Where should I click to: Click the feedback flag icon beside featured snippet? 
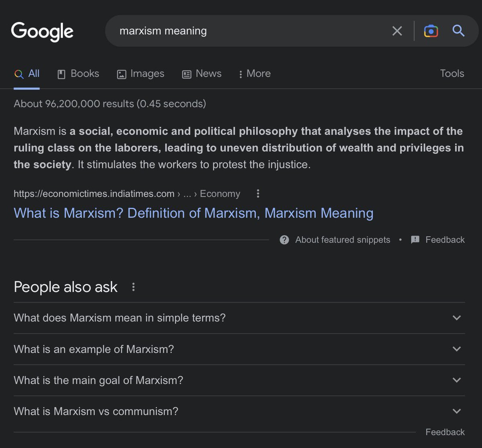click(x=415, y=240)
